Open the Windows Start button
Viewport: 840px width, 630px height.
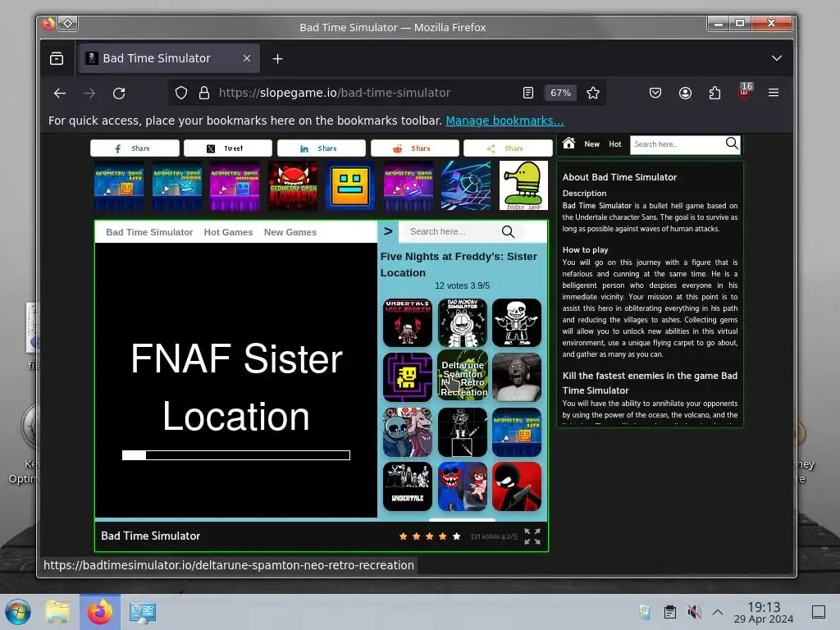tap(18, 612)
